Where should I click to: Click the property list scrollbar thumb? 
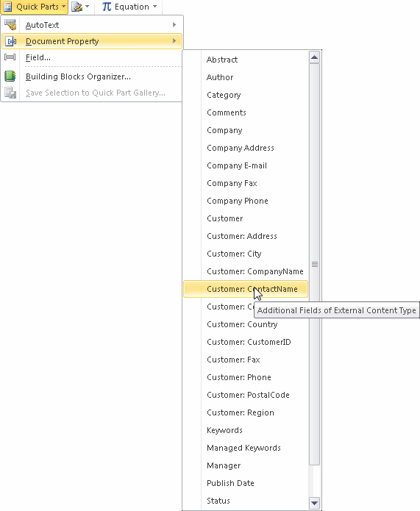314,264
